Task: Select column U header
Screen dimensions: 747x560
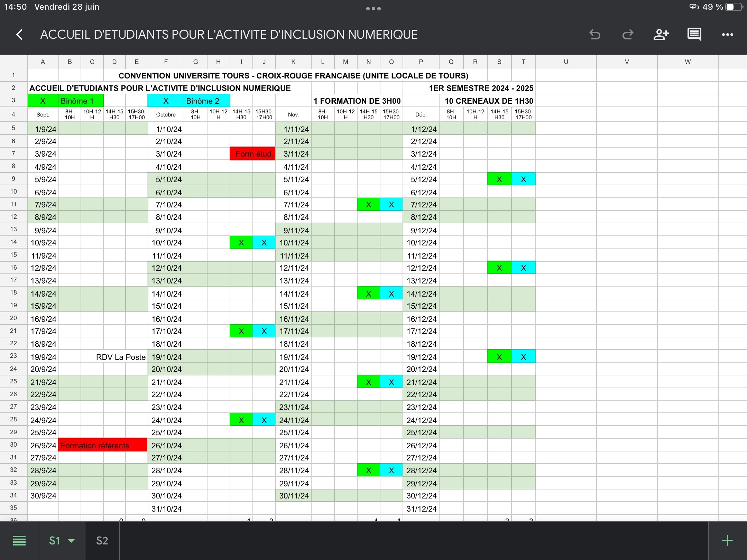Action: (x=566, y=62)
